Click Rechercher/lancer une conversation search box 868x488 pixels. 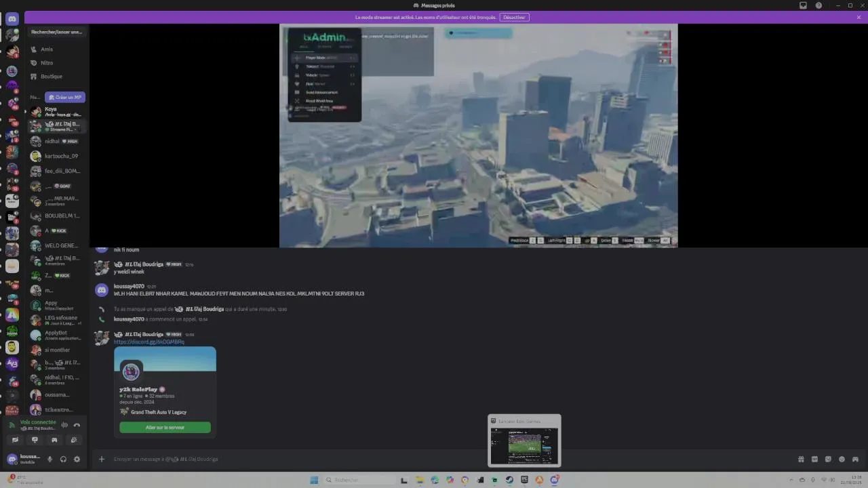(x=57, y=32)
